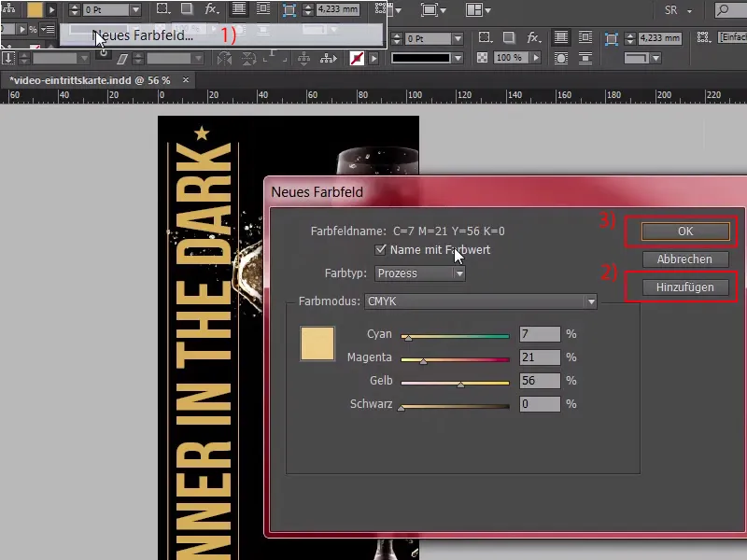
Task: Click the Cyan slider track
Action: coord(455,337)
